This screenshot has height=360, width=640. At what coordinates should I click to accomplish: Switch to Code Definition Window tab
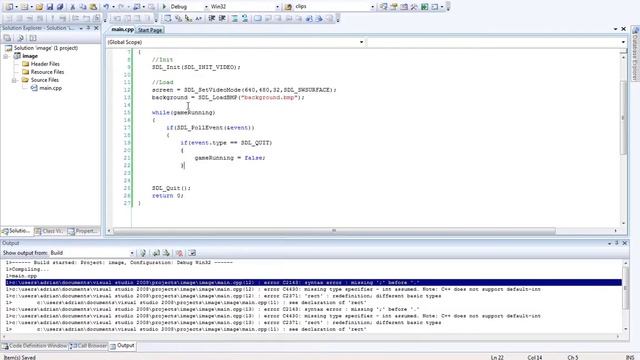pos(34,346)
